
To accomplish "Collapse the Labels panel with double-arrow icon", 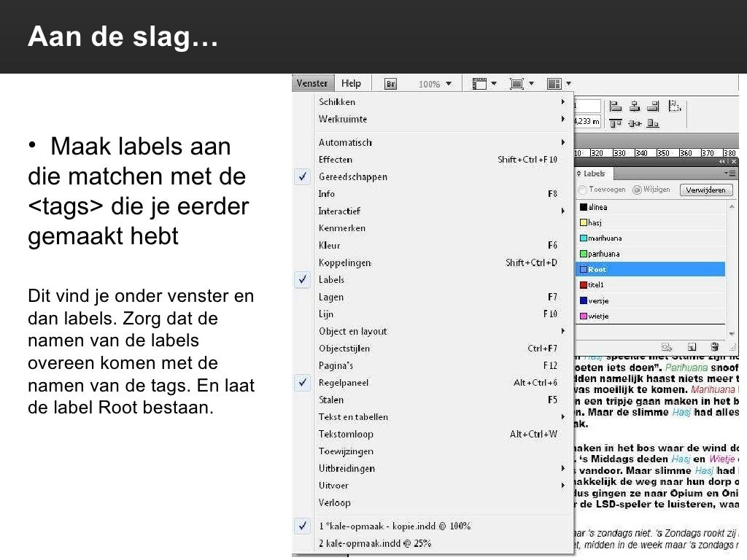I will [x=723, y=162].
